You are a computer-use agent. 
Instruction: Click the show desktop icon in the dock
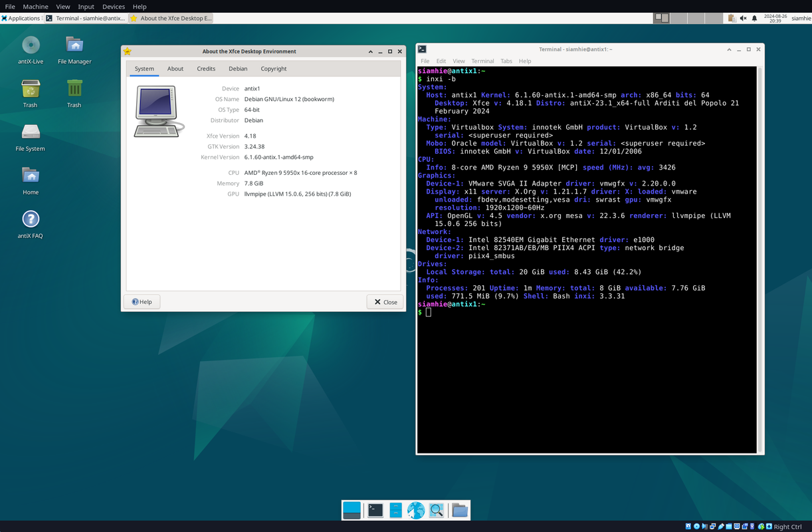[x=352, y=510]
